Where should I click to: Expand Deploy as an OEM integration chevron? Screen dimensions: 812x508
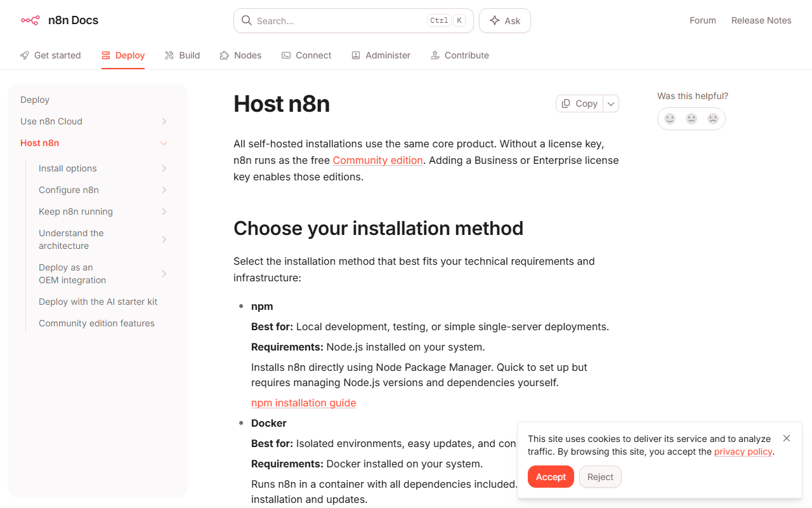164,274
